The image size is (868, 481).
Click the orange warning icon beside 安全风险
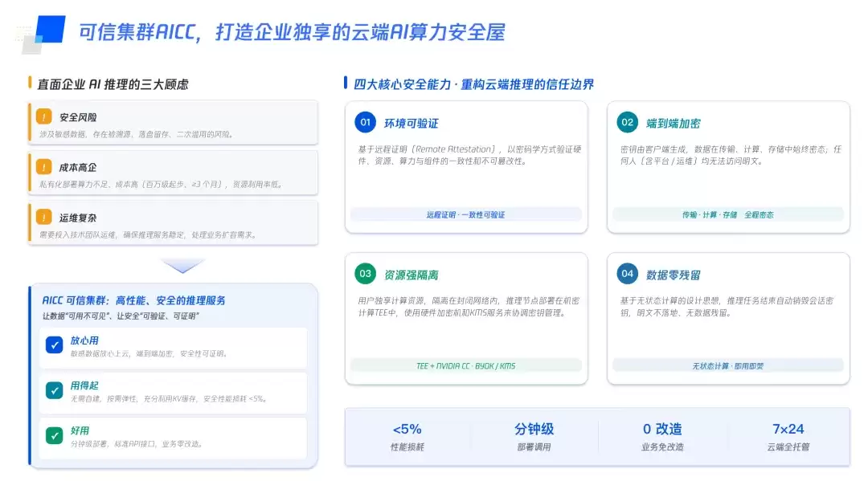[43, 116]
